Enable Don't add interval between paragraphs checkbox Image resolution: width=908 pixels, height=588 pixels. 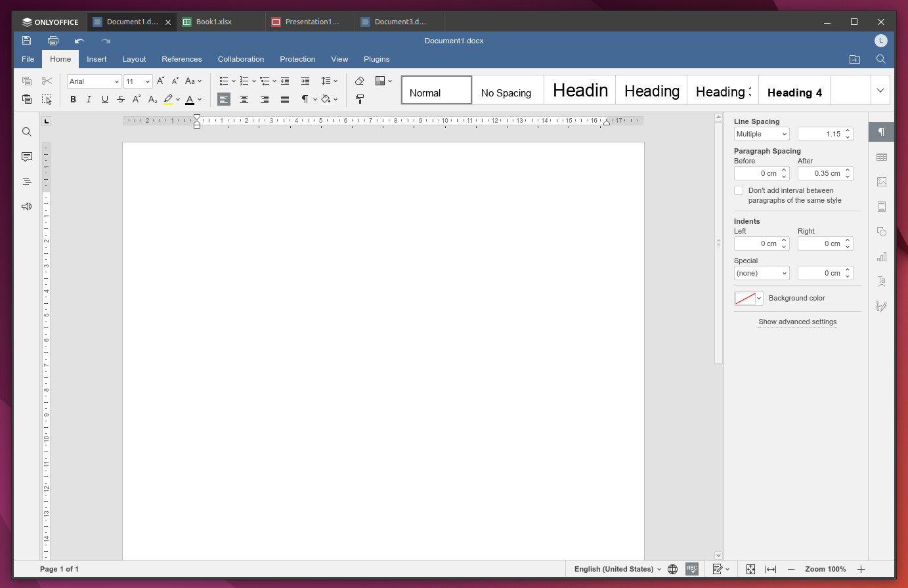pyautogui.click(x=739, y=190)
